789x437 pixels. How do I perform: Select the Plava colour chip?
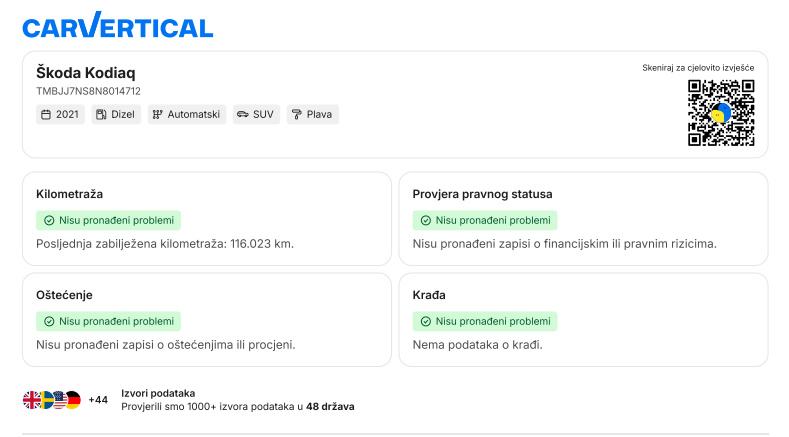tap(312, 115)
